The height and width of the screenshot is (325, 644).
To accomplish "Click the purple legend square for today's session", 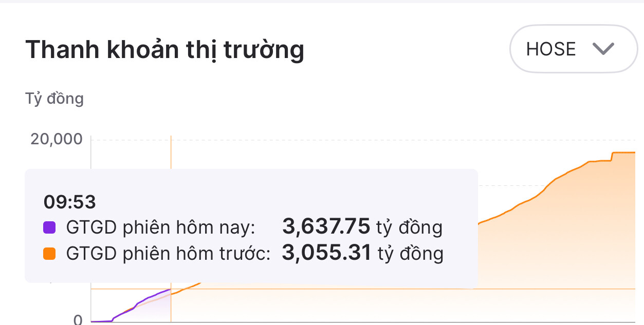I will (49, 226).
